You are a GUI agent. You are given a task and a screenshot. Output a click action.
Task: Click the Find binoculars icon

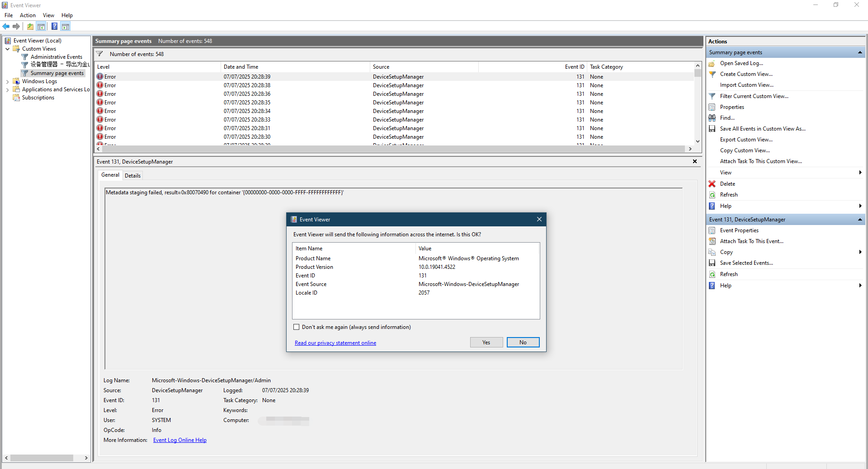click(712, 118)
